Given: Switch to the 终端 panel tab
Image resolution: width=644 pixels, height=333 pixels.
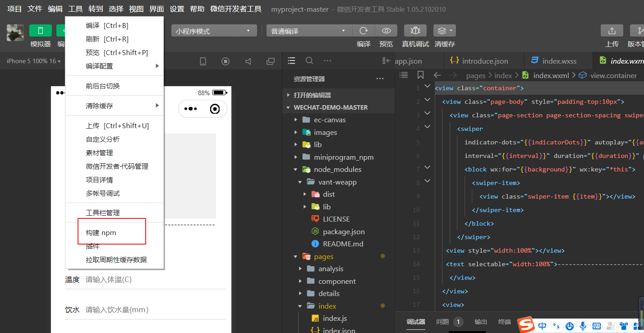Looking at the screenshot, I should [505, 322].
